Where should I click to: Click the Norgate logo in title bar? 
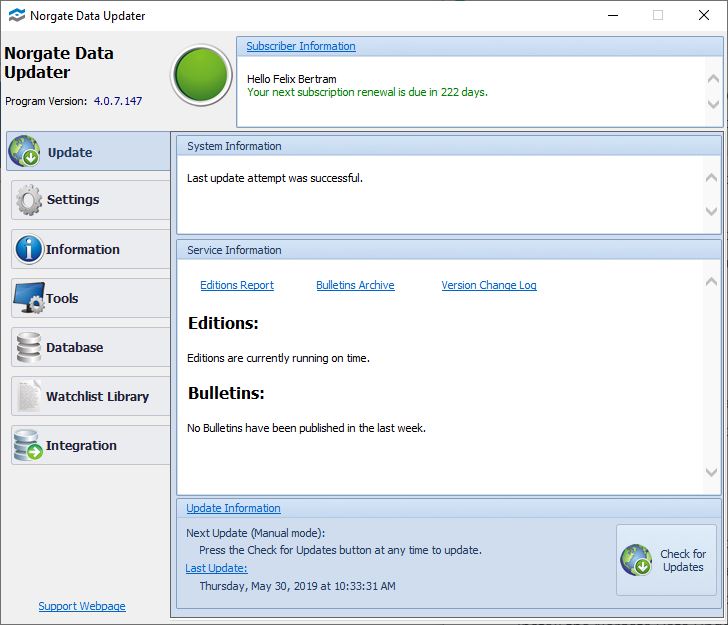click(17, 15)
